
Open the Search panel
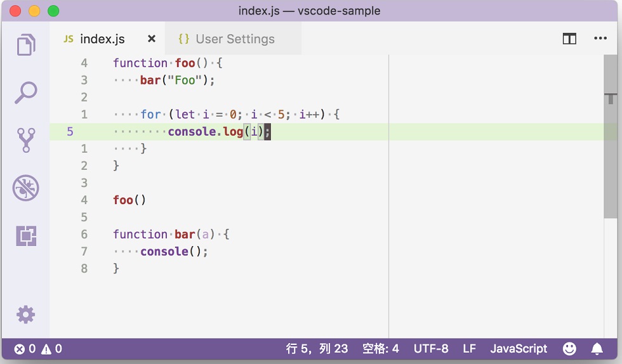coord(26,93)
